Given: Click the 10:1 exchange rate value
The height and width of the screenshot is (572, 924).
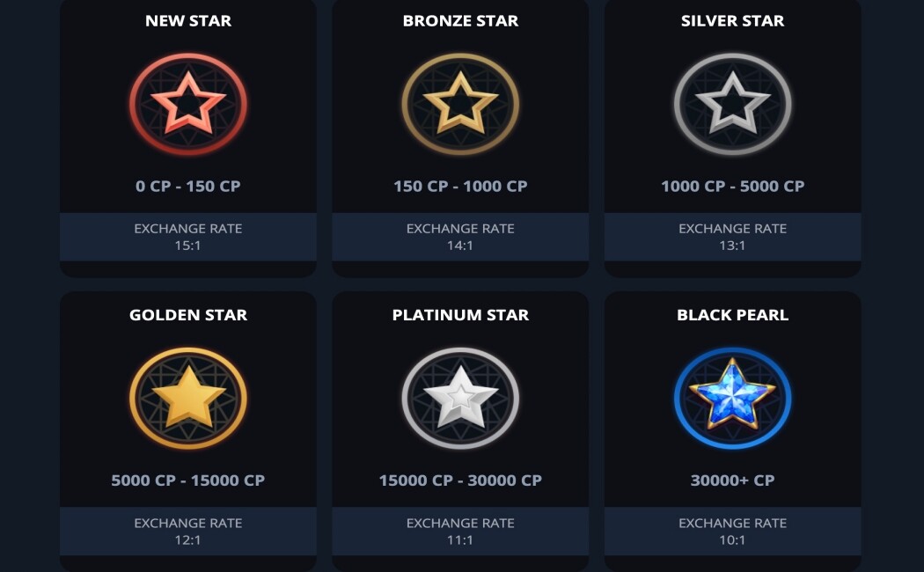Looking at the screenshot, I should (x=732, y=539).
